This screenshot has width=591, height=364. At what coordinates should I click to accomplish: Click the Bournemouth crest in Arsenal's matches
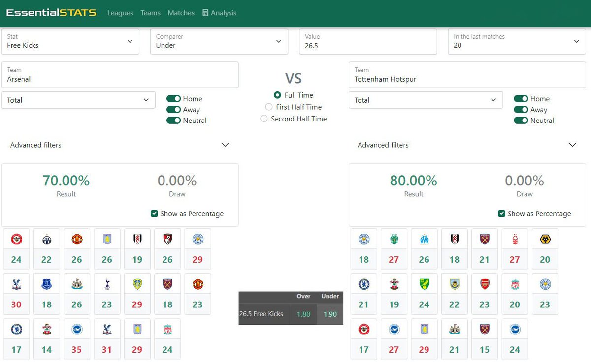(x=167, y=240)
